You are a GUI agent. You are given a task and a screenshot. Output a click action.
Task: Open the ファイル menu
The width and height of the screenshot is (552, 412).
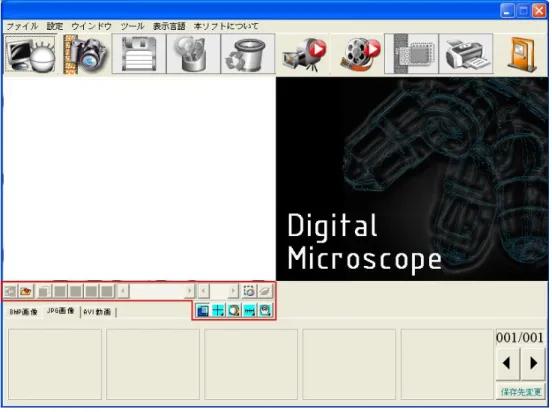pos(22,26)
